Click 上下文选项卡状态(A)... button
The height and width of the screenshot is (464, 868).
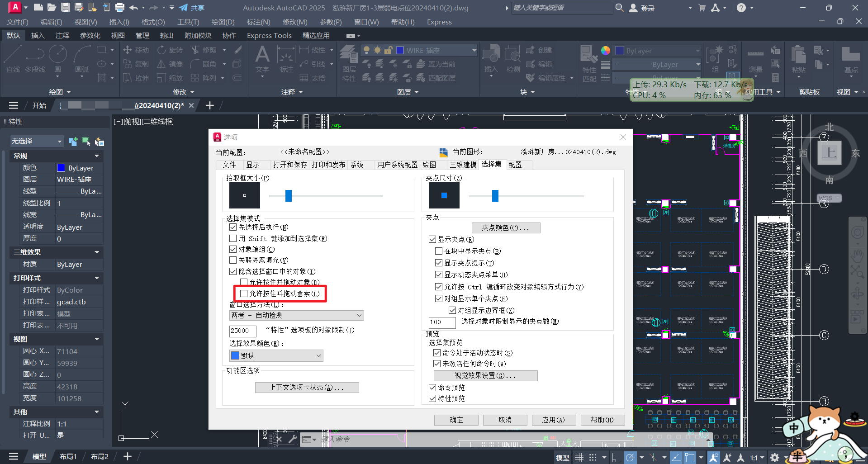point(307,387)
